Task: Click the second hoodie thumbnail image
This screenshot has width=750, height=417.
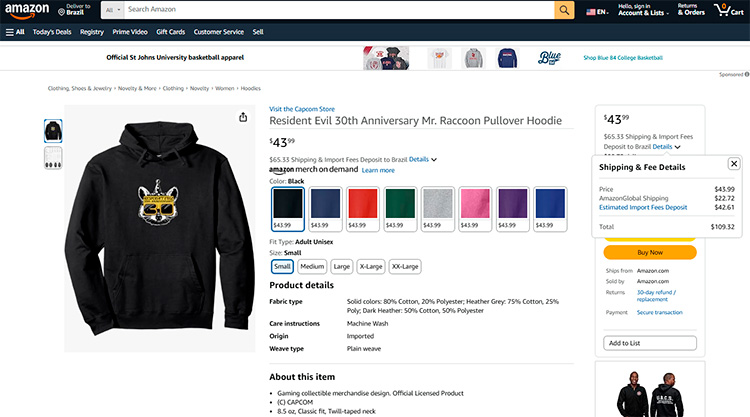Action: coord(53,158)
